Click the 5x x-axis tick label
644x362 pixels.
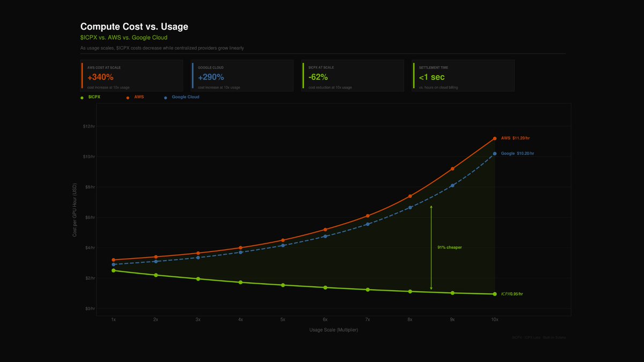(x=283, y=320)
